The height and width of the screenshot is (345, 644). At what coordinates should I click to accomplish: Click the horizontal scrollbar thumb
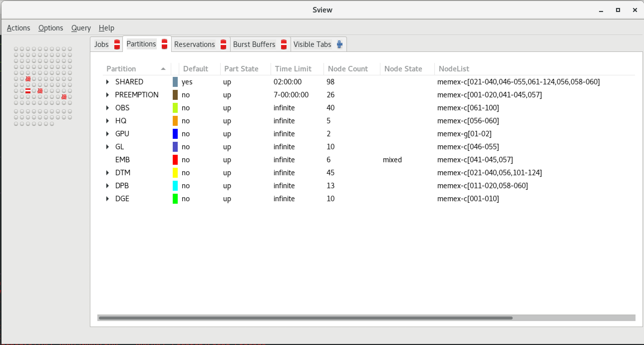point(306,318)
